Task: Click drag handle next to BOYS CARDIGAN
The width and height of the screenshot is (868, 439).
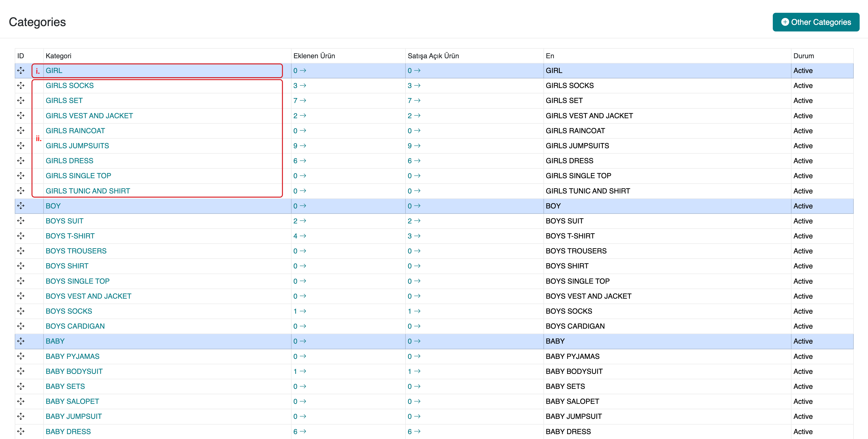Action: [21, 326]
